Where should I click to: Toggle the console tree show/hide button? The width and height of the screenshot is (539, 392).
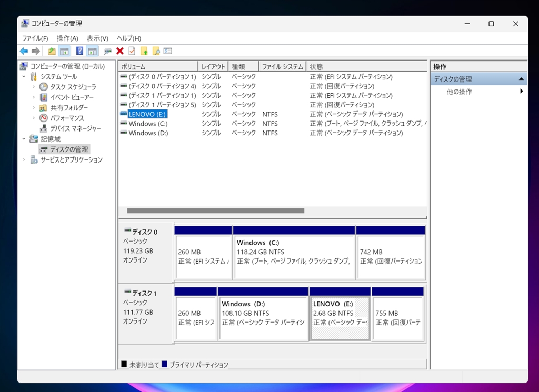pos(64,51)
